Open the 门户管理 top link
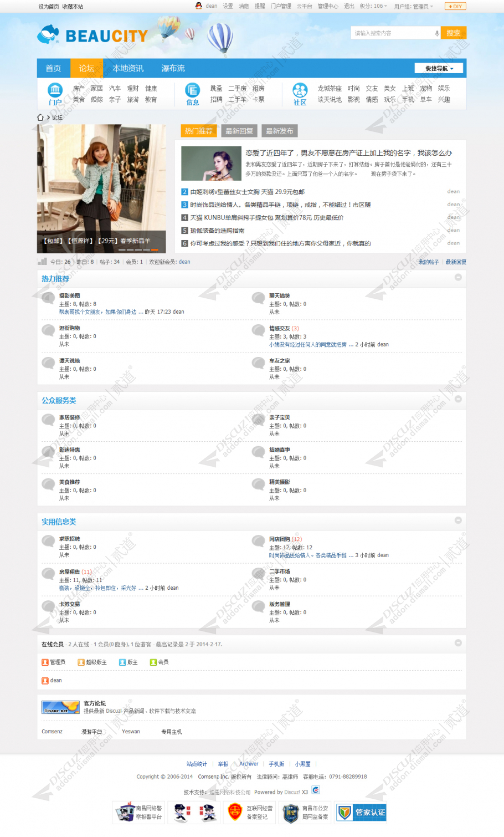The height and width of the screenshot is (837, 504). (x=281, y=6)
